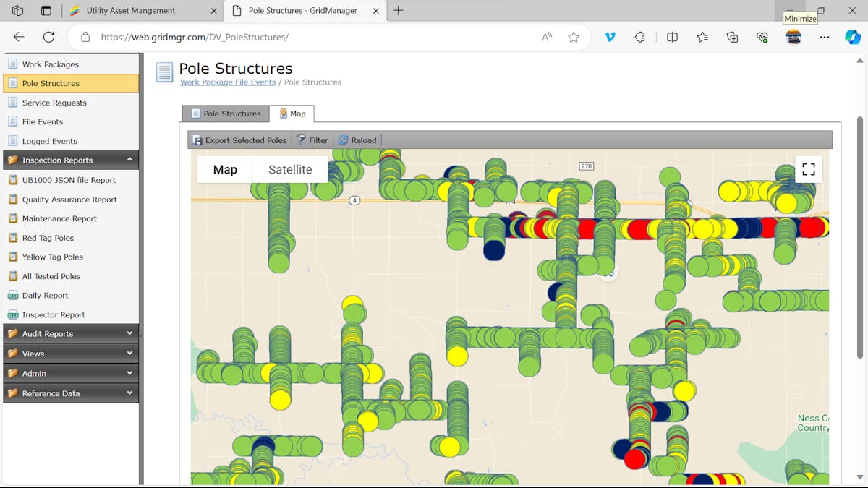868x488 pixels.
Task: Enter fullscreen using the map's fullscreen icon
Action: [x=808, y=168]
